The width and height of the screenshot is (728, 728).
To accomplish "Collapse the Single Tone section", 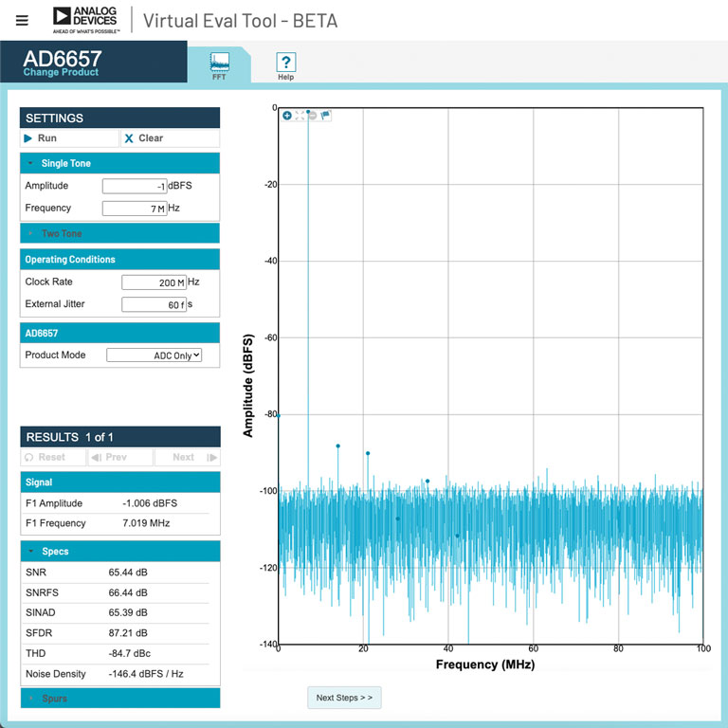I will [119, 163].
